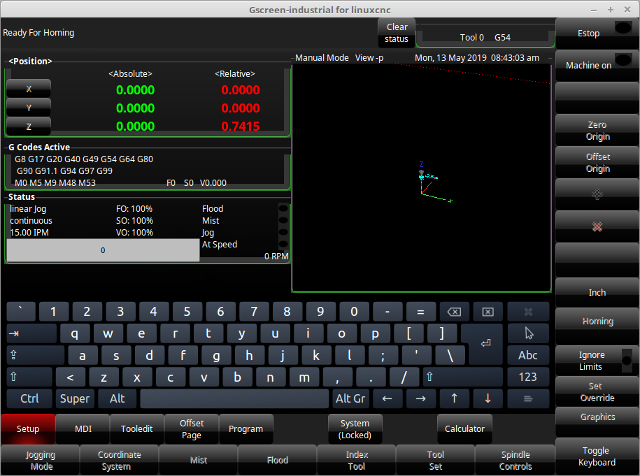
Task: Enable Ignore Limits
Action: click(x=597, y=360)
